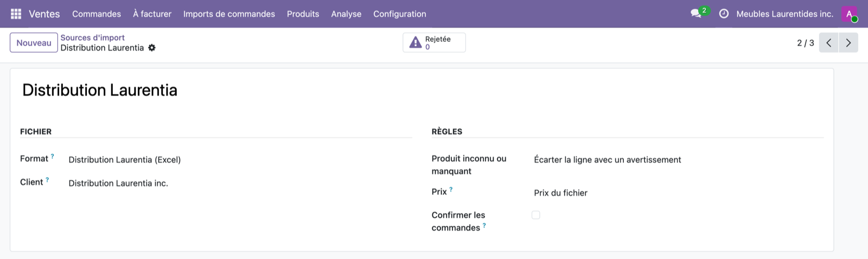Return to Sources d'import breadcrumb
The image size is (868, 259).
tap(93, 37)
